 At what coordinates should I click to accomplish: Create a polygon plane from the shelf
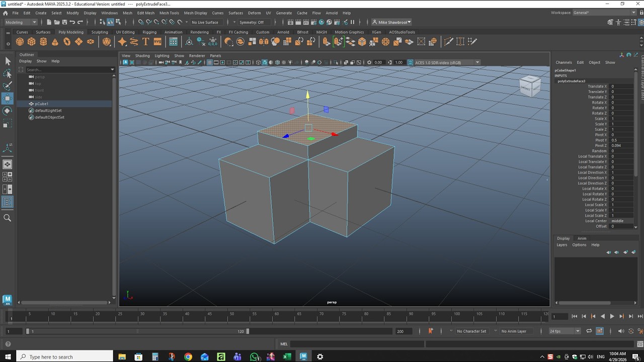(78, 42)
